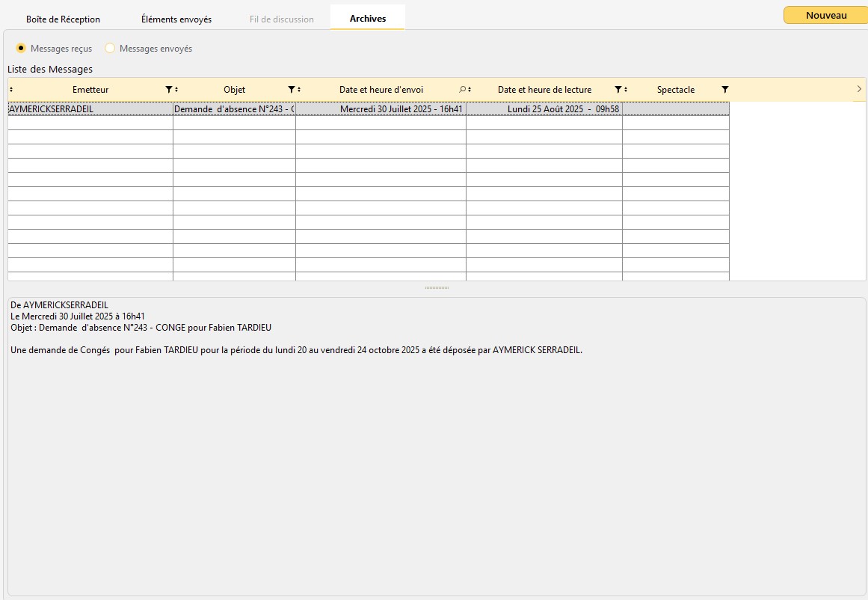Click the Spectacle column header
868x600 pixels.
[675, 90]
